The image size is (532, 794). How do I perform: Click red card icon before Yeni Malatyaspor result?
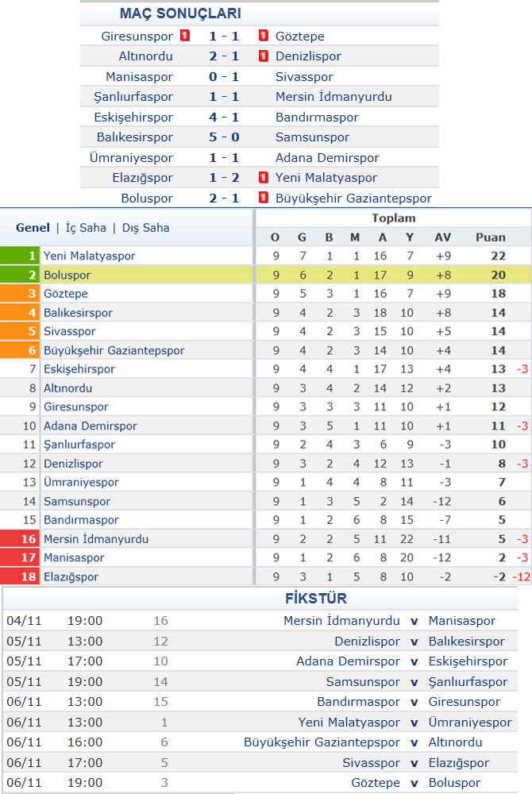pos(263,177)
